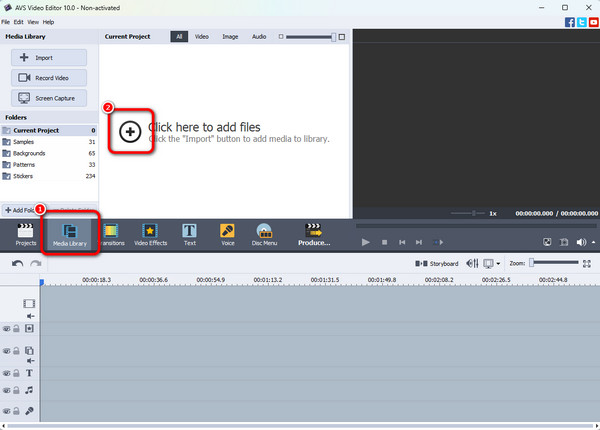600x430 pixels.
Task: Click the Import button icon
Action: (24, 57)
